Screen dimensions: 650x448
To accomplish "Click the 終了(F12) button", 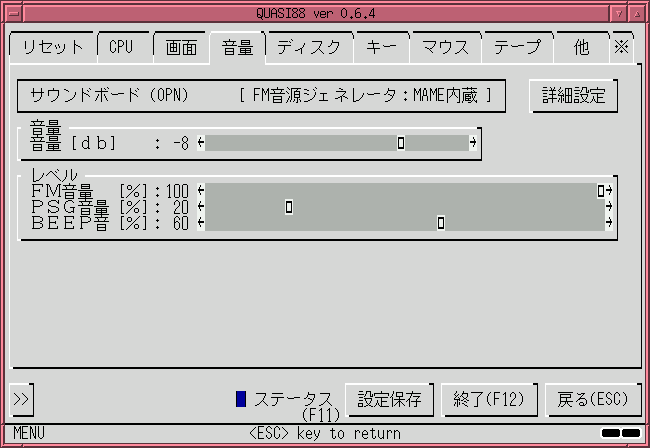I will tap(489, 400).
